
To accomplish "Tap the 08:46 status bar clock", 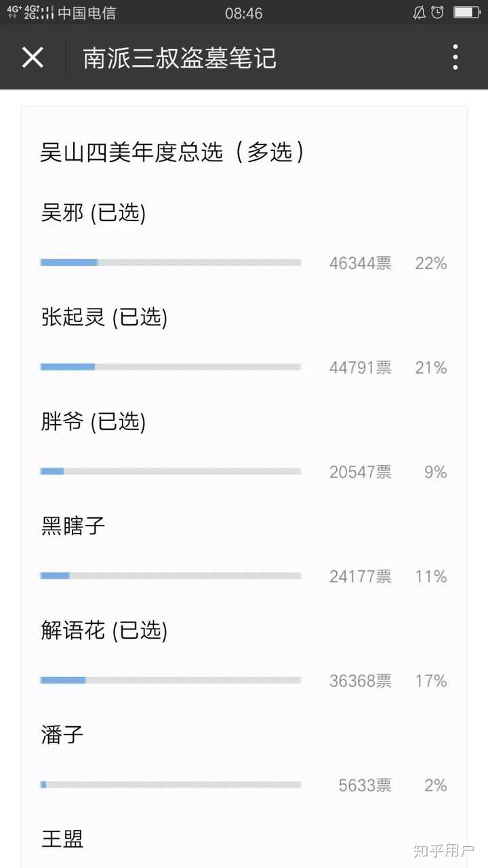I will tap(243, 13).
